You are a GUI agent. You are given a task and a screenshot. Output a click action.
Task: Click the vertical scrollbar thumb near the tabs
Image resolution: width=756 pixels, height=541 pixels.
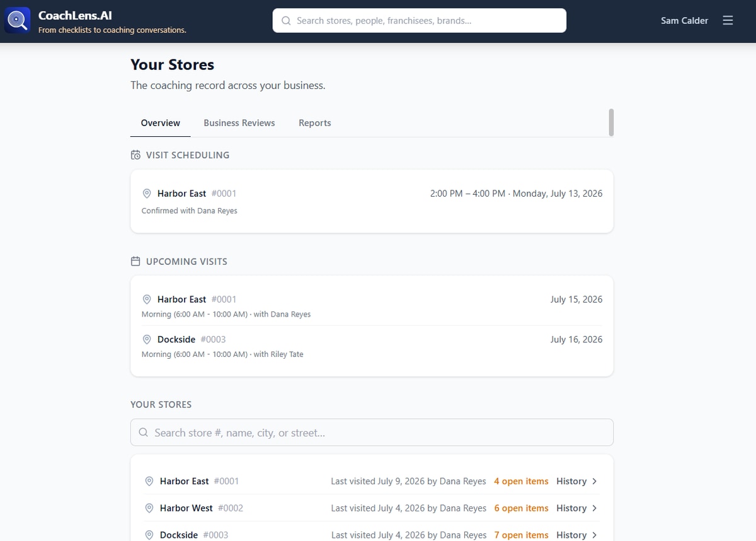(x=611, y=122)
